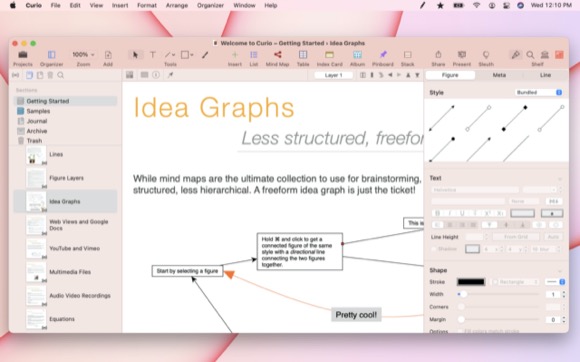Click the Auto line height button
This screenshot has height=362, width=580.
point(553,237)
